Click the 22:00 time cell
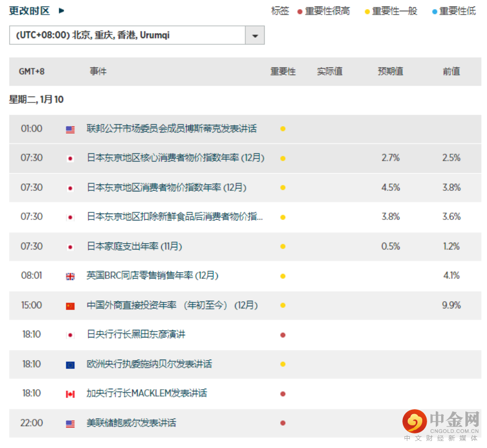Image resolution: width=487 pixels, height=448 pixels. coord(32,423)
